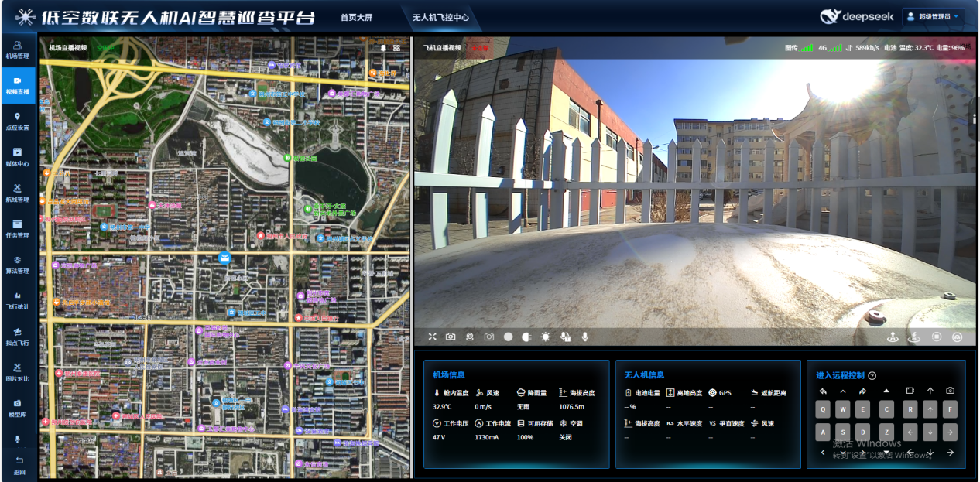Toggle the round white record button
This screenshot has height=482, width=980.
click(x=509, y=337)
